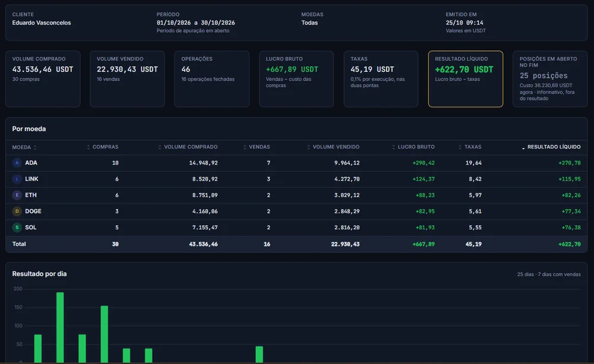Click the 25 posições open positions value
Viewport: 594px width, 364px height.
[x=544, y=76]
